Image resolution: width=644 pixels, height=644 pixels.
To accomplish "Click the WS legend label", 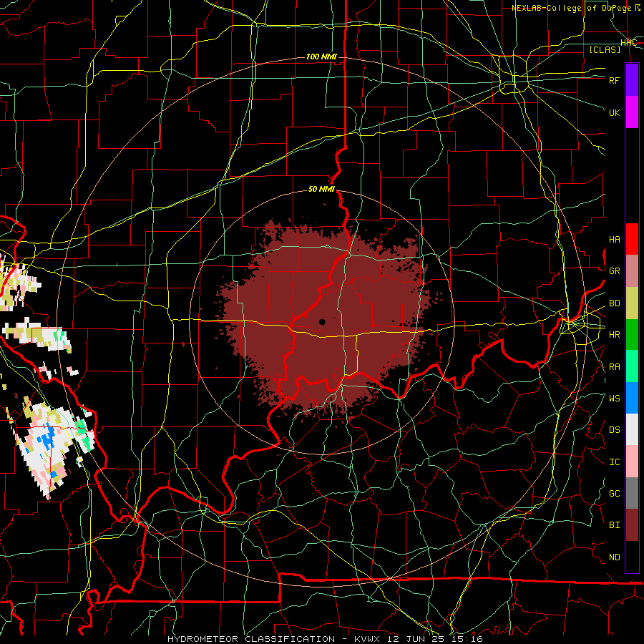I will click(x=614, y=399).
